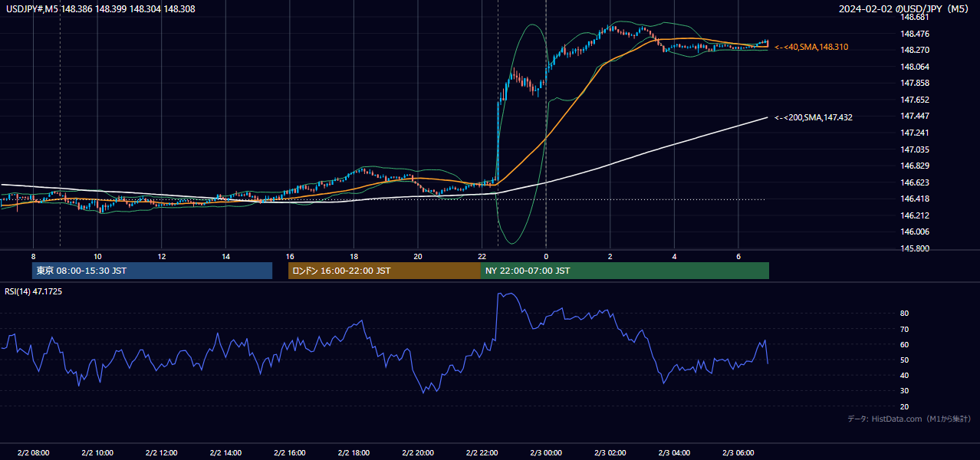Click hour 22 under the price chart
The image size is (980, 460).
482,256
